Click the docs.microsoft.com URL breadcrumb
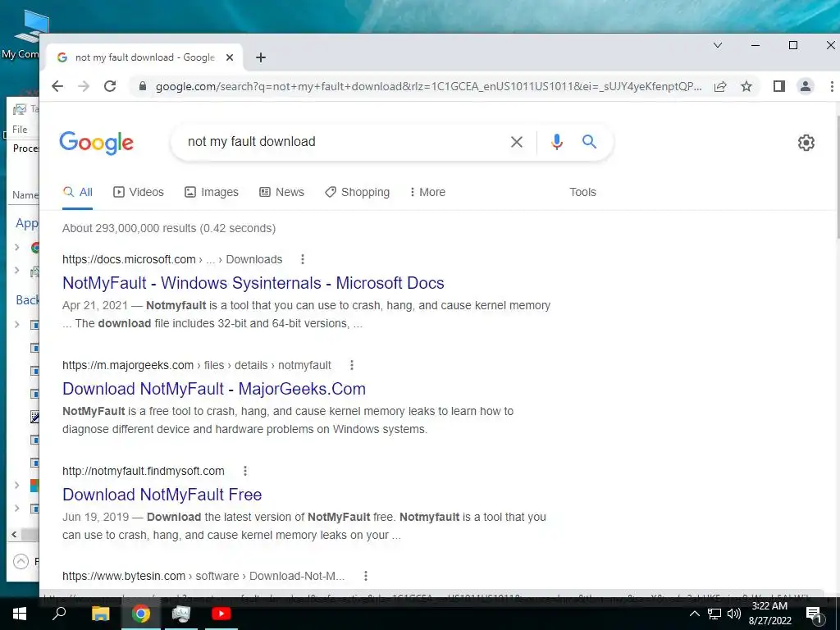Screen dimensions: 840x630 click(x=172, y=259)
